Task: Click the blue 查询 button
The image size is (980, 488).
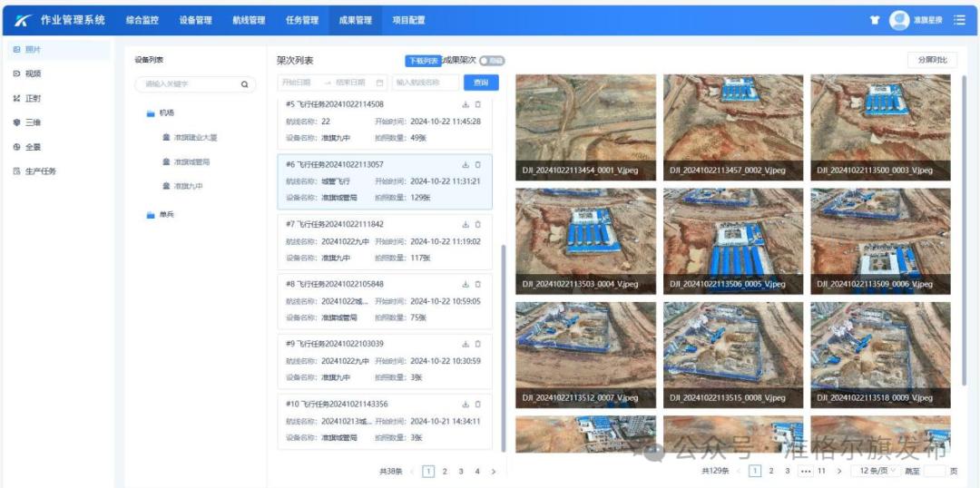Action: (x=481, y=83)
